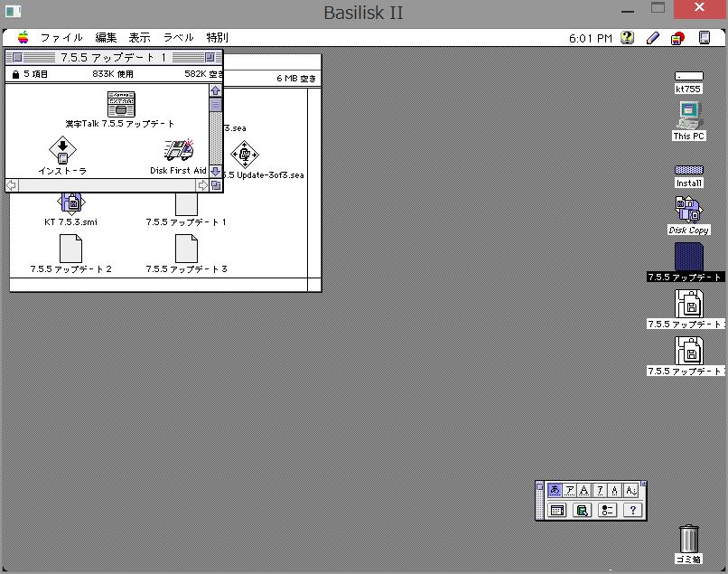Select KT 7.5.3.smi in back window

pyautogui.click(x=71, y=202)
